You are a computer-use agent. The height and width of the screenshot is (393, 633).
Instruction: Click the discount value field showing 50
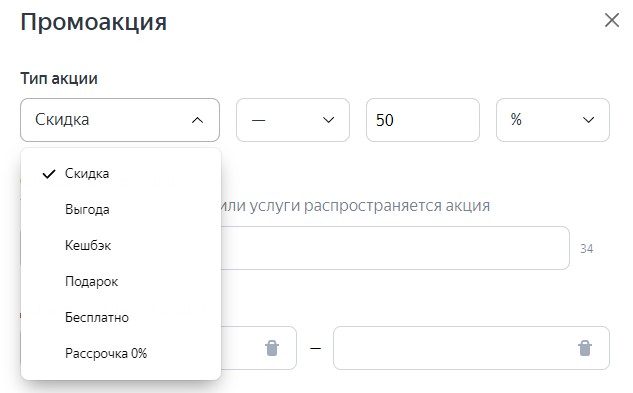point(423,120)
